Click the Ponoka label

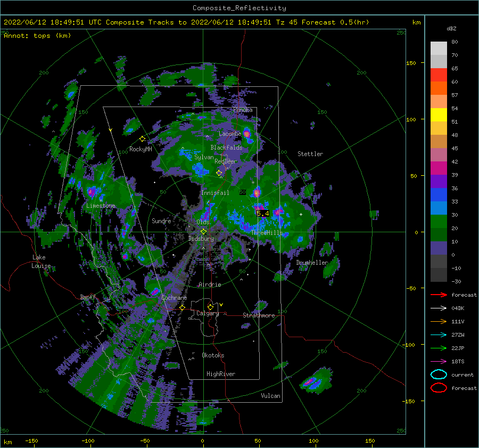(x=243, y=110)
